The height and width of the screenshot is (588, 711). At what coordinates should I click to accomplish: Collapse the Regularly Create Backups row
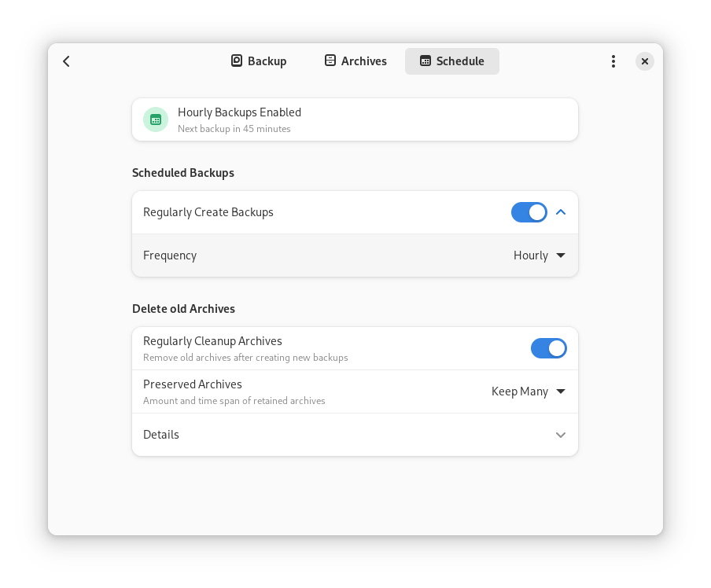561,212
